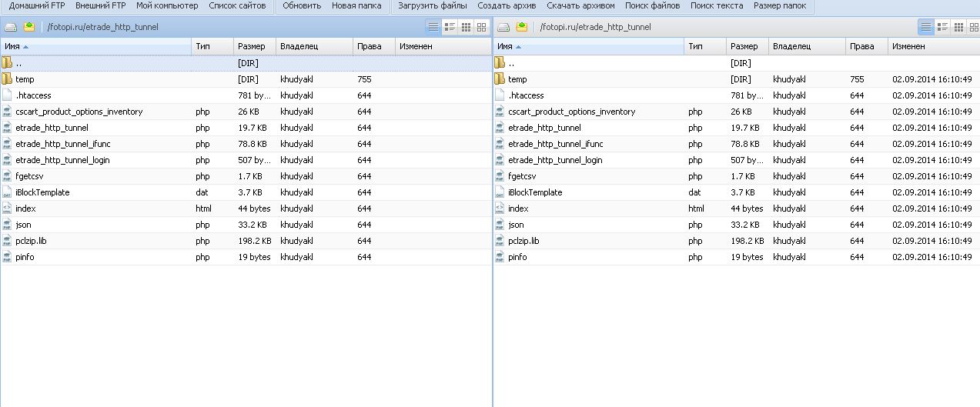Click etrade_http_tunnel_ifunc name in right pane
Image resolution: width=980 pixels, height=407 pixels.
point(556,144)
